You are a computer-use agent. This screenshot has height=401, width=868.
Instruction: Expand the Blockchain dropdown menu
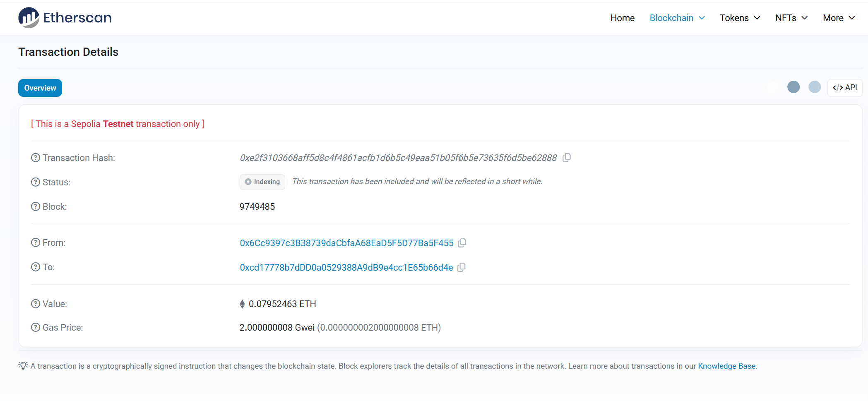(x=677, y=18)
